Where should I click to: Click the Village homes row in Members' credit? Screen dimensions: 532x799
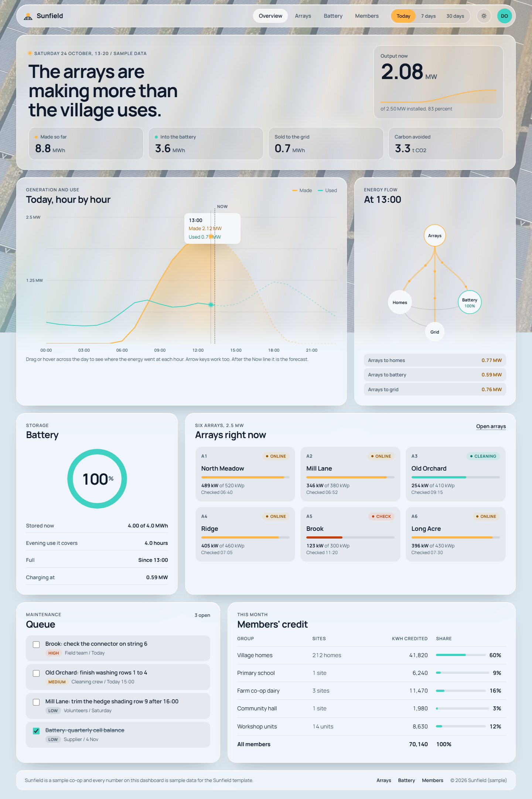[x=372, y=655]
